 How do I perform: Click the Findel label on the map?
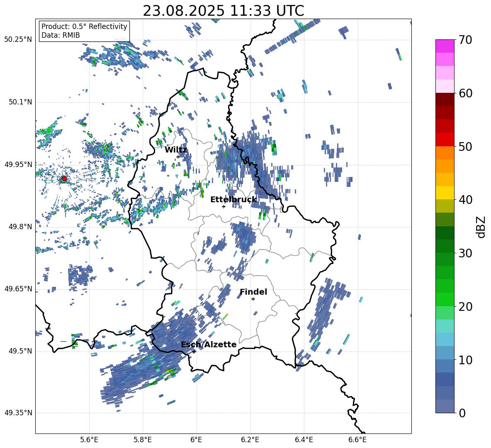coord(253,292)
